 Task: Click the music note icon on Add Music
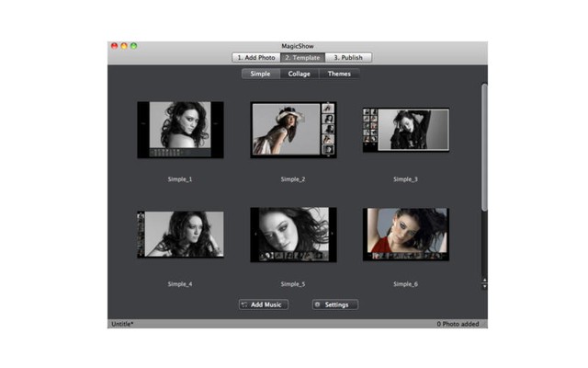point(245,305)
